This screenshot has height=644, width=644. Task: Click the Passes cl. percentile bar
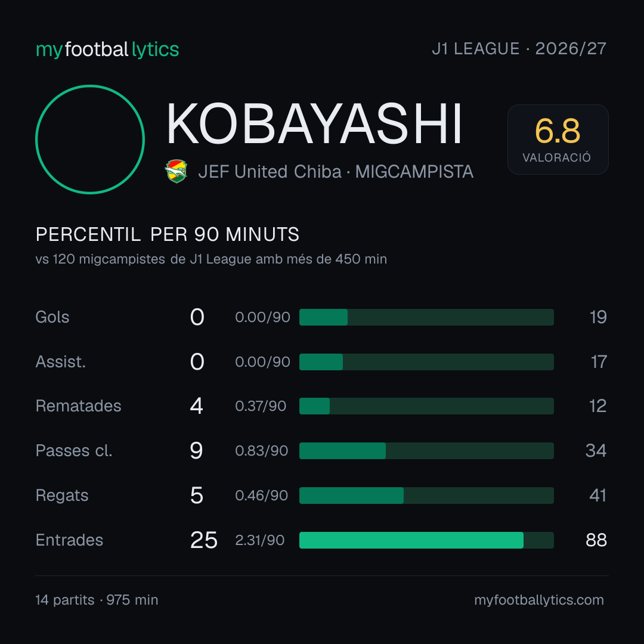coord(426,451)
